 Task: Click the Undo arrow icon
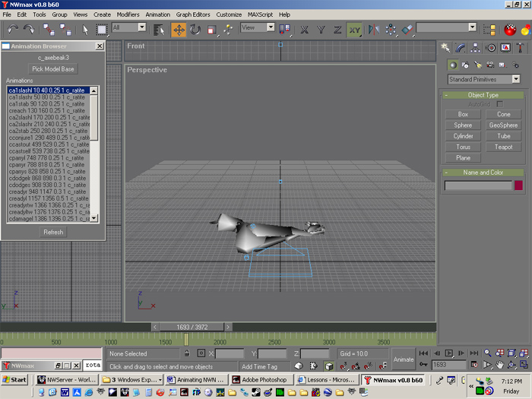tap(11, 30)
